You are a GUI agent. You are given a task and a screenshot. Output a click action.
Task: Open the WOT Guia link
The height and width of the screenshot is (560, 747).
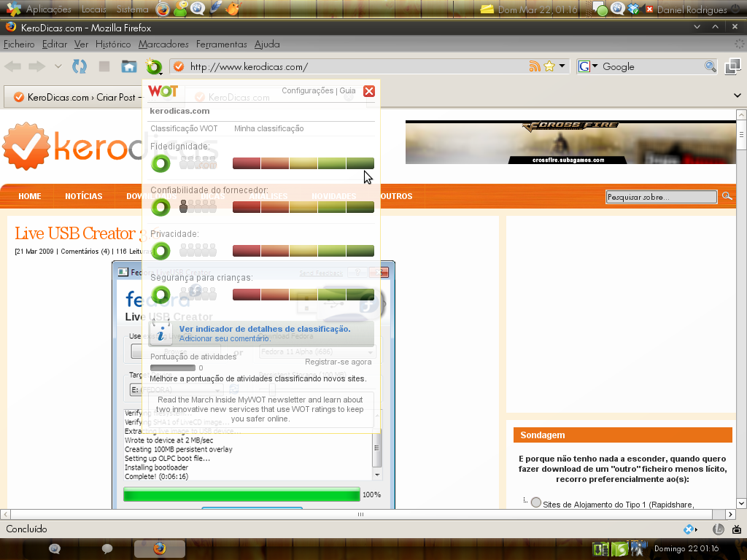point(347,90)
